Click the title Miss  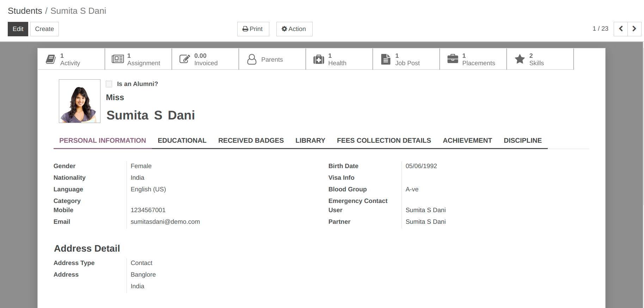coord(115,98)
